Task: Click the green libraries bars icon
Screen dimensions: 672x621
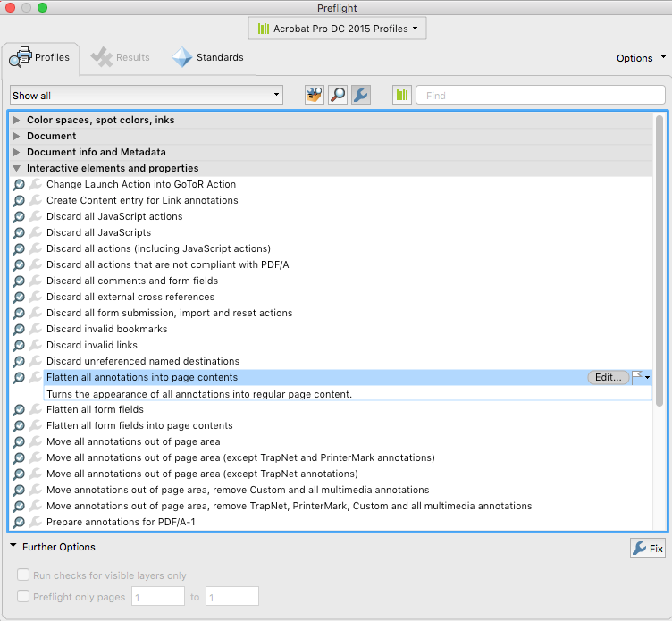Action: point(402,95)
